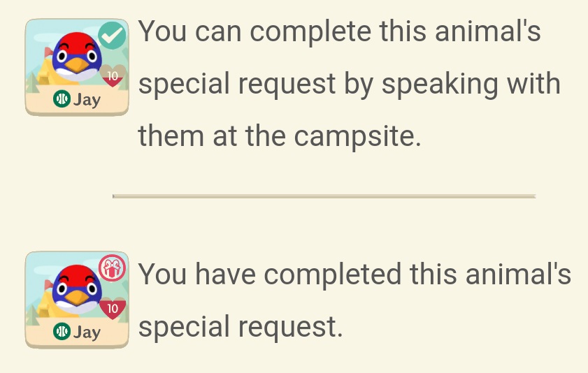The height and width of the screenshot is (373, 588).
Task: Select the lower Jay animal card thumbnail
Action: [x=77, y=300]
